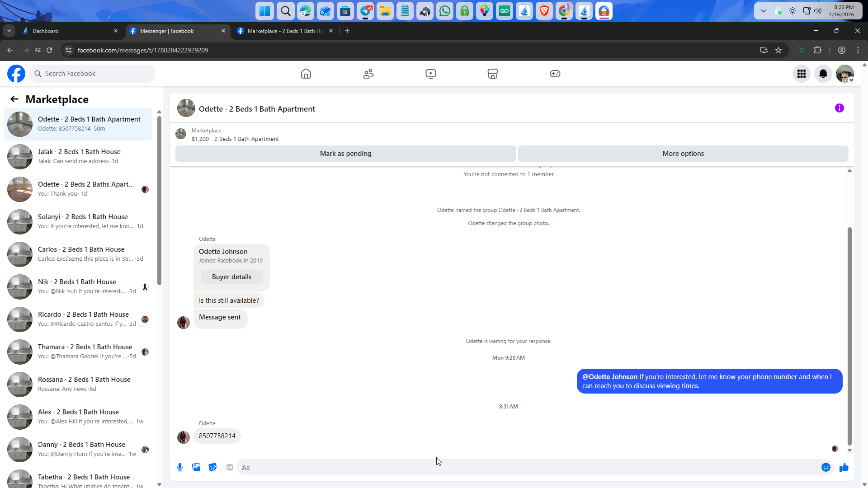Click the voice clip microphone icon
This screenshot has height=488, width=868.
[180, 467]
